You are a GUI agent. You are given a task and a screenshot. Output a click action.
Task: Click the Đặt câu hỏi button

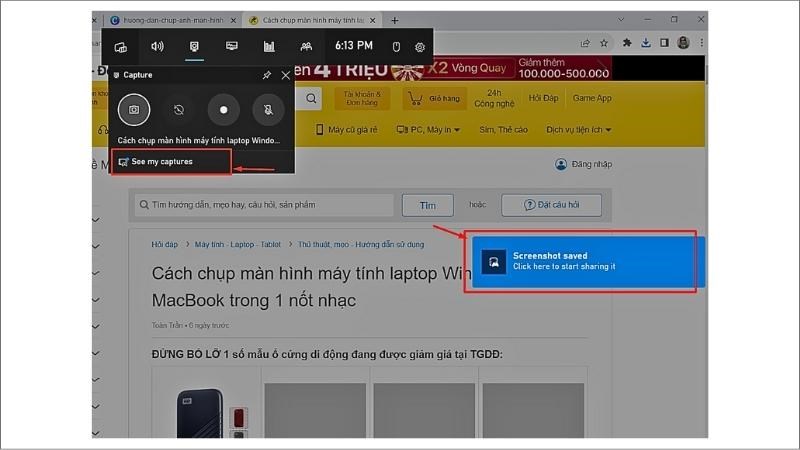552,205
